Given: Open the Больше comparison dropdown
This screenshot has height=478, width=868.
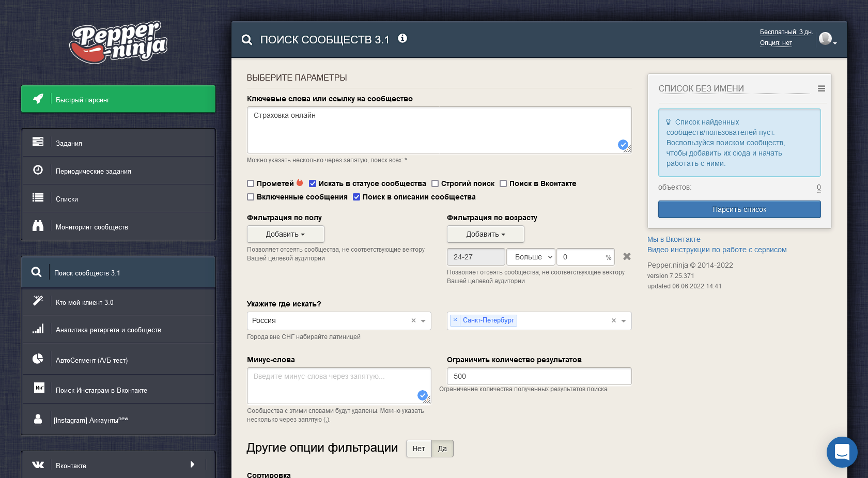Looking at the screenshot, I should [x=531, y=257].
